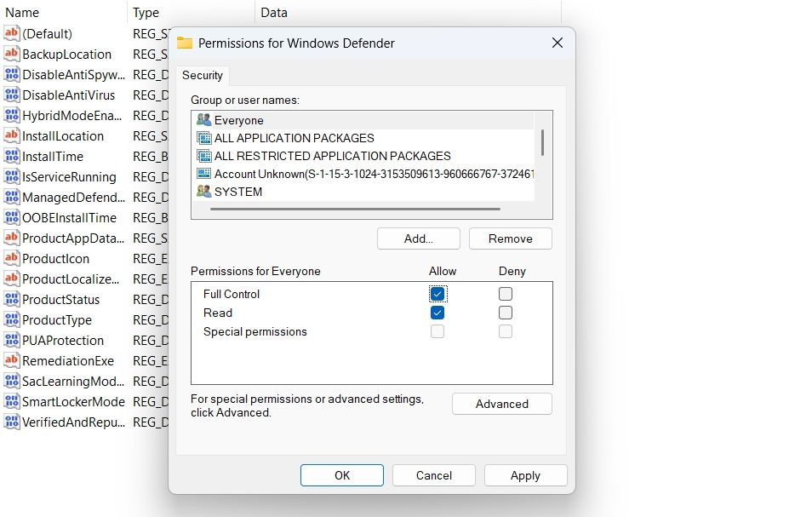Close the Permissions for Windows Defender dialog
The image size is (812, 517).
pos(558,43)
